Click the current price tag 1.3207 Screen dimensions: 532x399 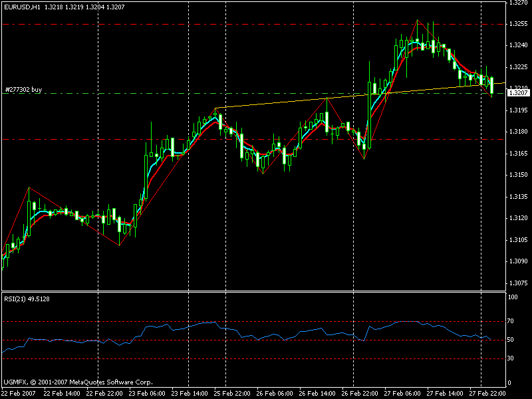(517, 93)
